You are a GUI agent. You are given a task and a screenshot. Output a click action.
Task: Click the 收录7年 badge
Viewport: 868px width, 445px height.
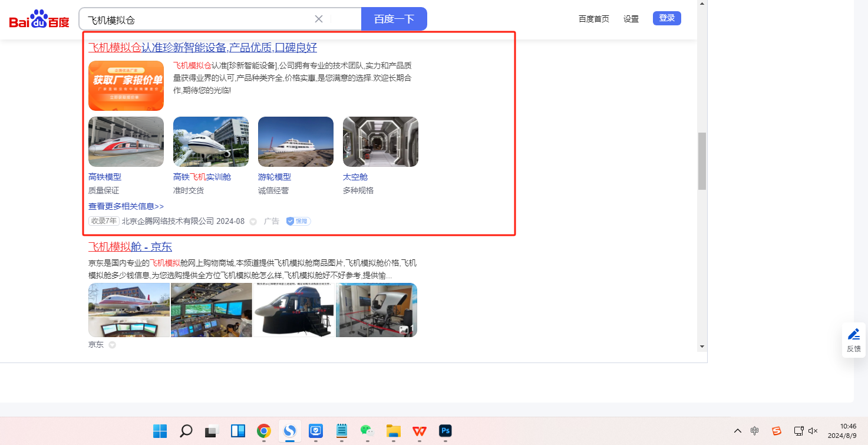pos(104,221)
